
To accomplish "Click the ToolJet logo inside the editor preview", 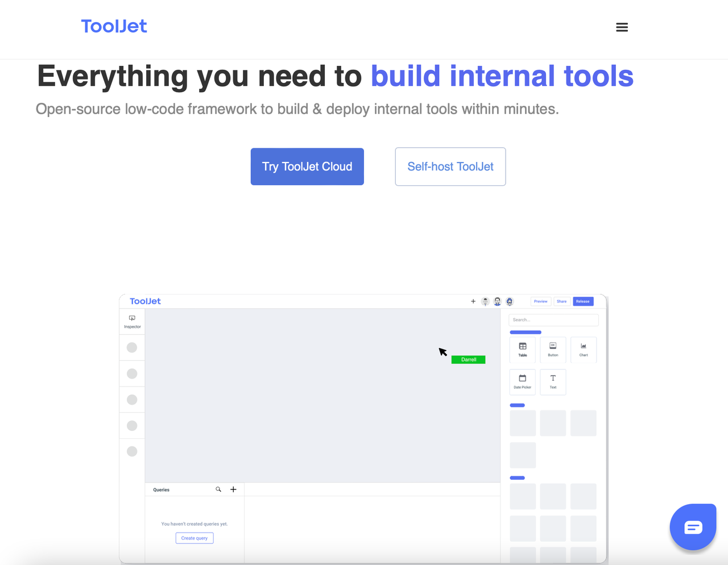I will click(x=145, y=301).
